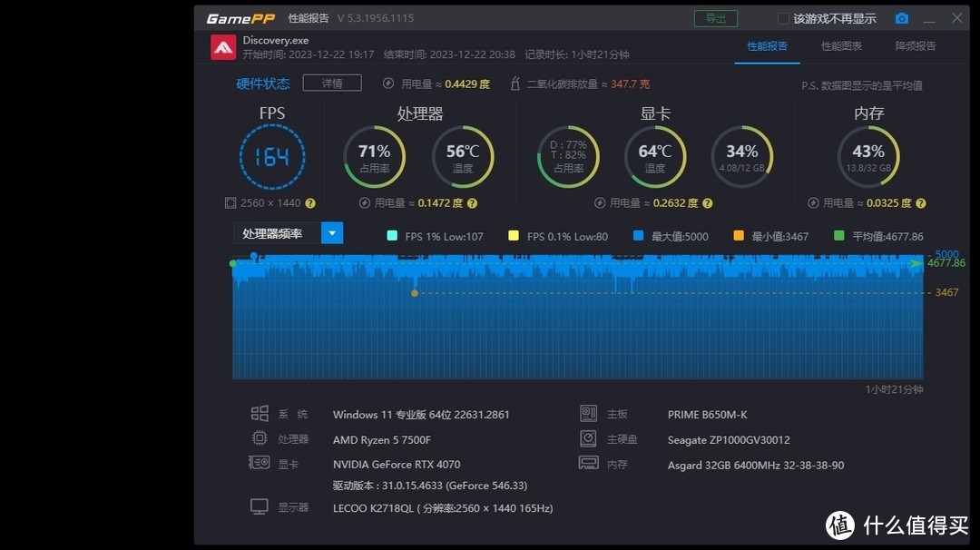
Task: Click the 最大值 blue legend swatch
Action: pyautogui.click(x=638, y=236)
